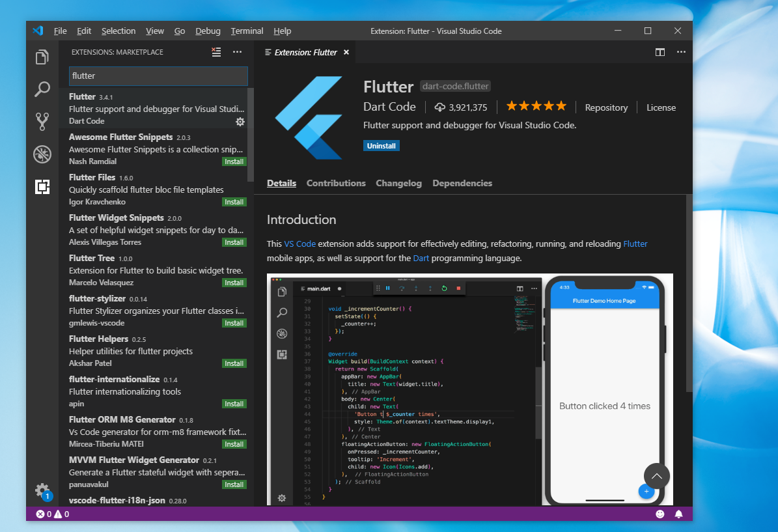Open the Explorer view in activity bar
The image size is (778, 532).
pos(42,57)
